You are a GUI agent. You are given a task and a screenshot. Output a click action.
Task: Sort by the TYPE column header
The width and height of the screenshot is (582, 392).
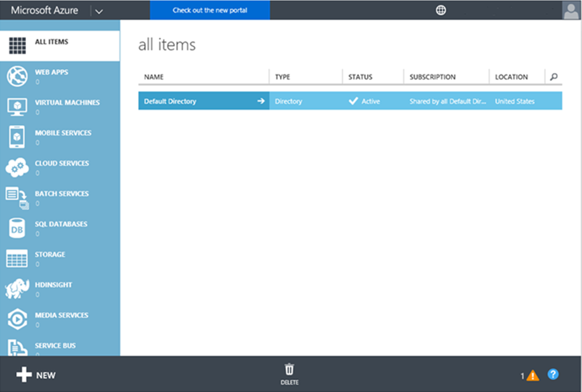click(x=283, y=77)
